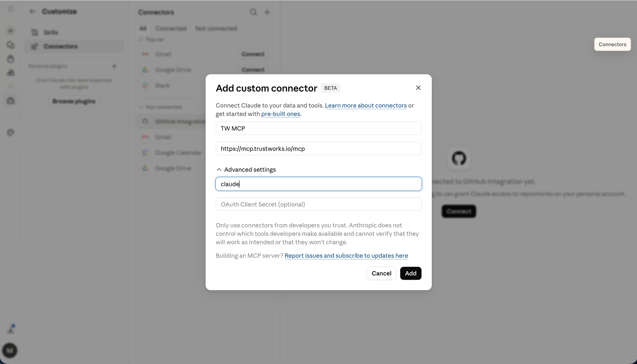Cancel the custom connector dialog
637x364 pixels.
pos(381,273)
